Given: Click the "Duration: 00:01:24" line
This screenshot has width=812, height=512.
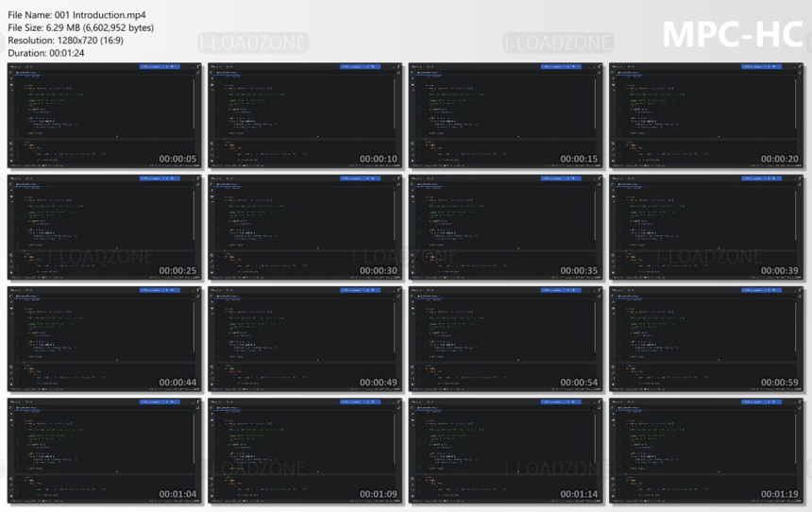Looking at the screenshot, I should tap(46, 53).
